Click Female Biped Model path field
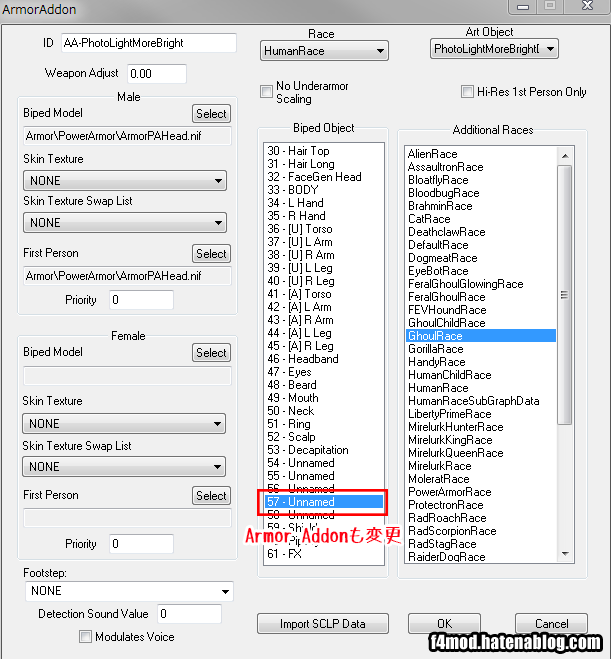 tap(127, 376)
